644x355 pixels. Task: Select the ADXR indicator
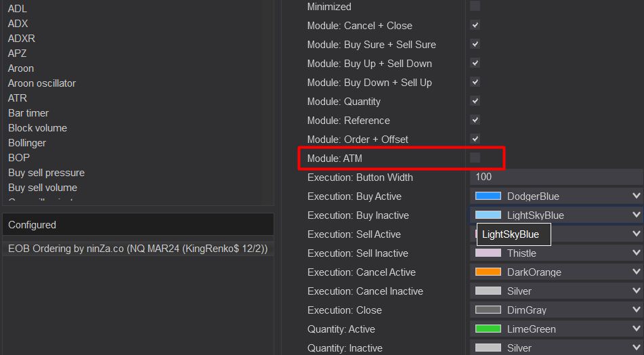pos(22,39)
